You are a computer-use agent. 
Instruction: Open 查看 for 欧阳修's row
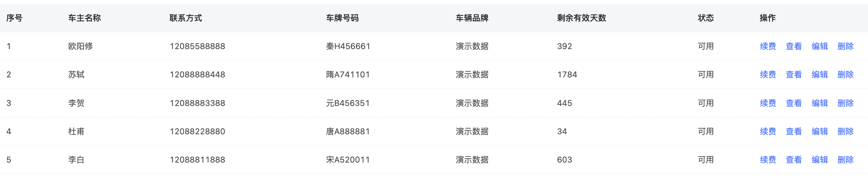pos(794,46)
